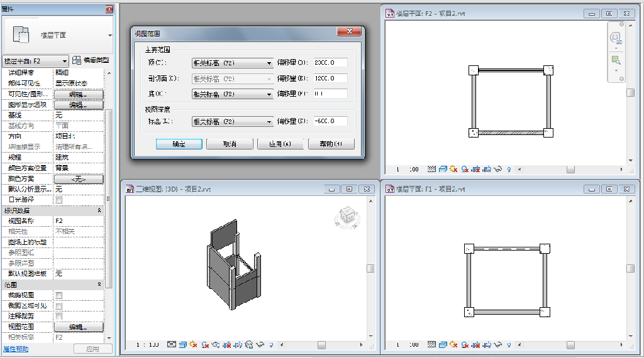Open detail level in F2 view bar
This screenshot has height=358, width=644.
coord(431,169)
